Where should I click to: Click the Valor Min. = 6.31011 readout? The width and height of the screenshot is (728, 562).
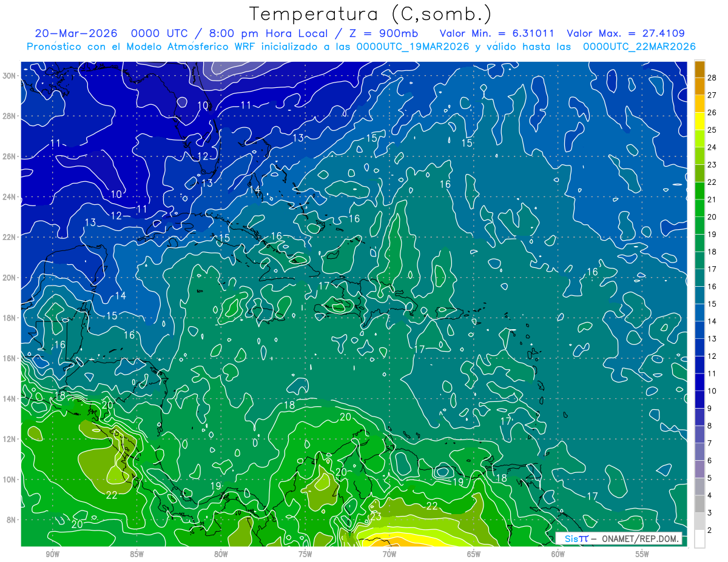pos(497,33)
